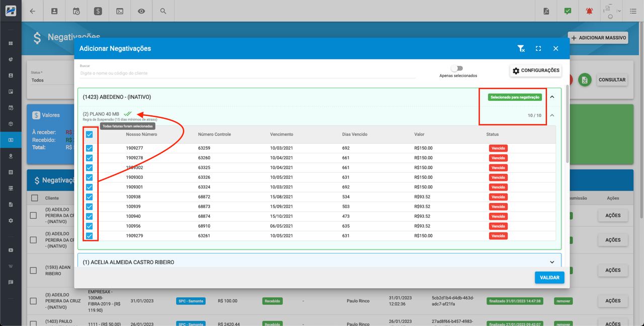Open the terminal console toolbar icon
This screenshot has height=326, width=644.
120,11
